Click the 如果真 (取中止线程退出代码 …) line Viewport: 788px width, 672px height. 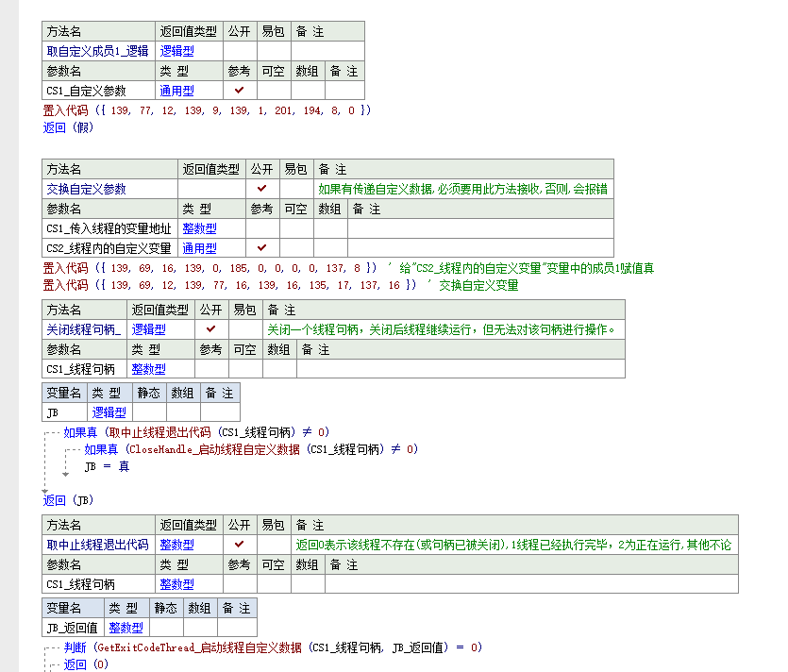196,432
